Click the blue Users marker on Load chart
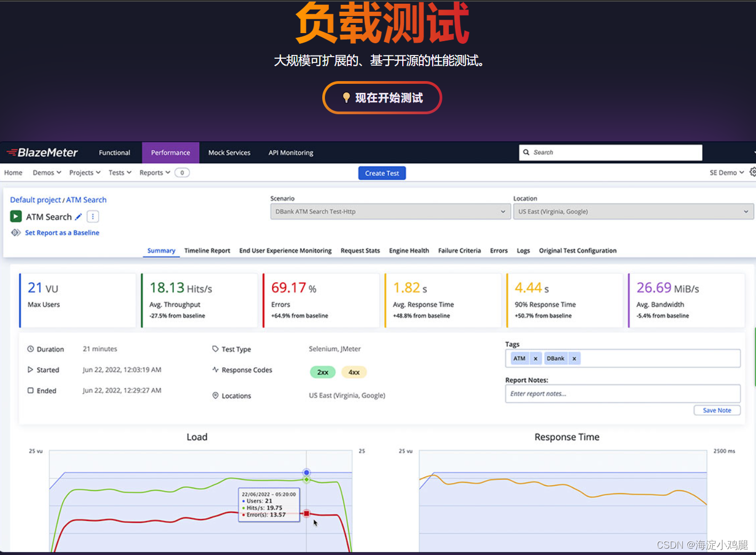The width and height of the screenshot is (756, 555). tap(306, 472)
